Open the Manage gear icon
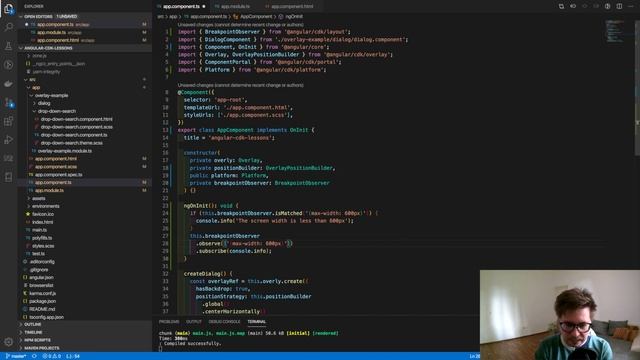Viewport: 640px width, 360px height. 9,342
